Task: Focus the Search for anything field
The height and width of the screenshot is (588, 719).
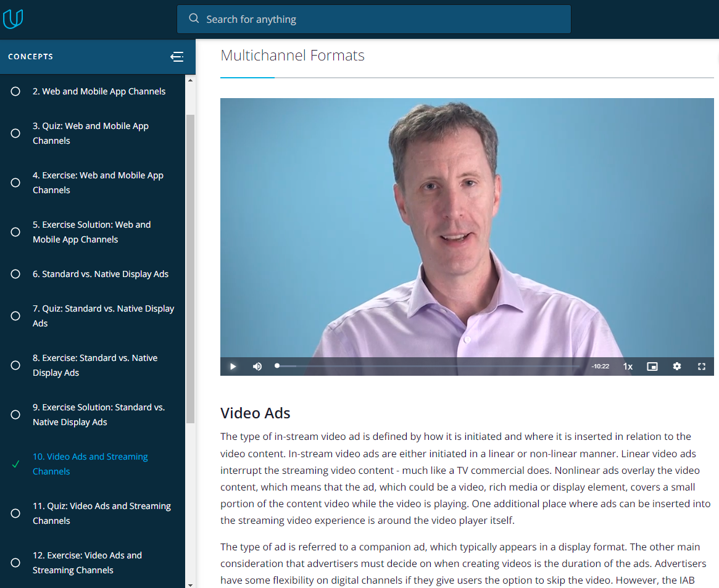Action: click(374, 19)
